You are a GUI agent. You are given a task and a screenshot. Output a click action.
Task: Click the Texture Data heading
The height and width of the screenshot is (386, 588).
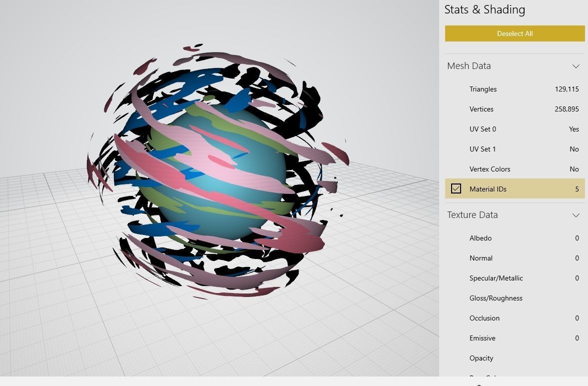472,215
